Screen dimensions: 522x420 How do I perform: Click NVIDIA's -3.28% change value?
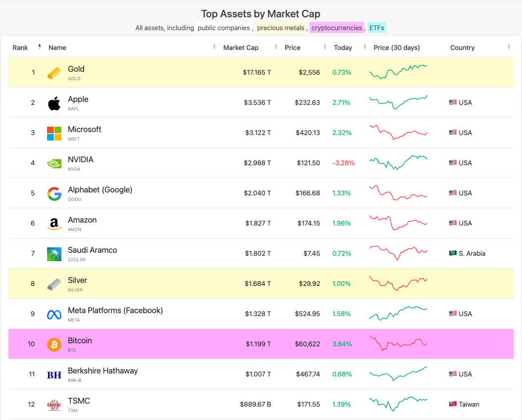[x=343, y=163]
